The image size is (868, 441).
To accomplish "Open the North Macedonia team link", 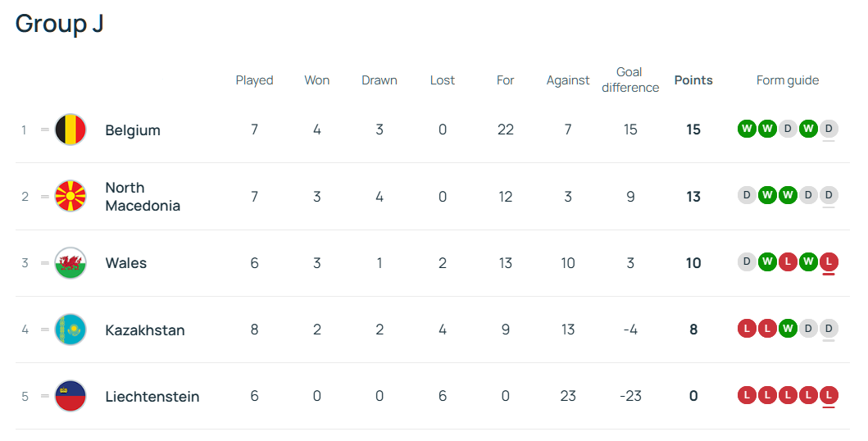I will 143,197.
